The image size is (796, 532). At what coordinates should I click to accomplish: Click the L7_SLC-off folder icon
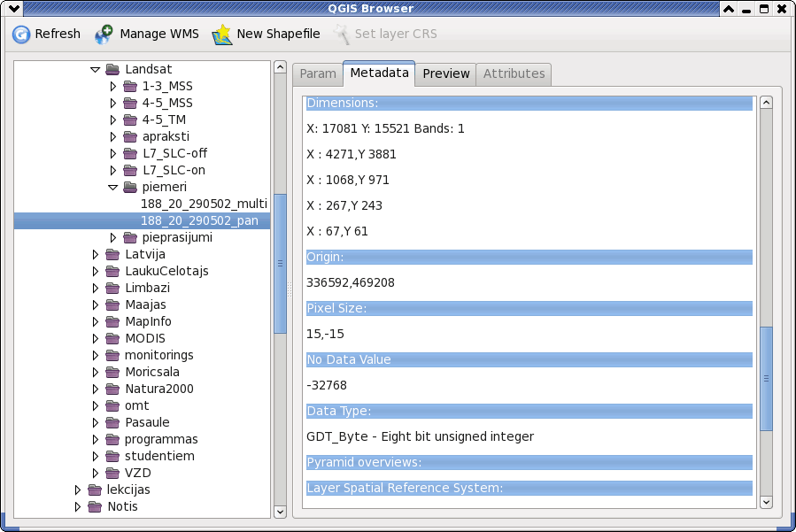click(130, 153)
